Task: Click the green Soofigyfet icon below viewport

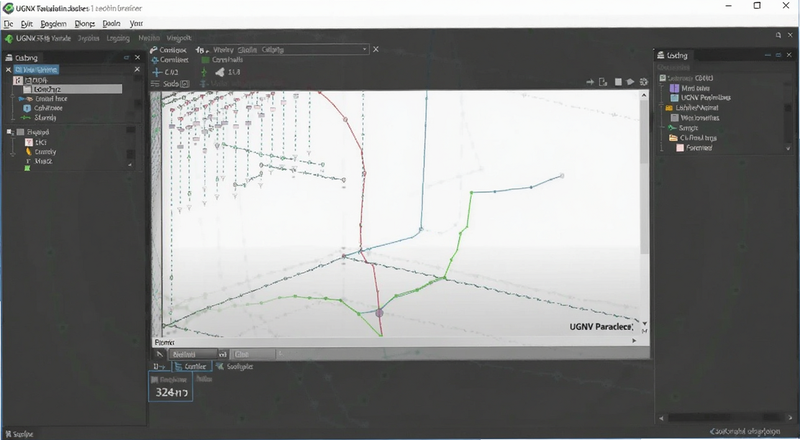Action: click(219, 366)
